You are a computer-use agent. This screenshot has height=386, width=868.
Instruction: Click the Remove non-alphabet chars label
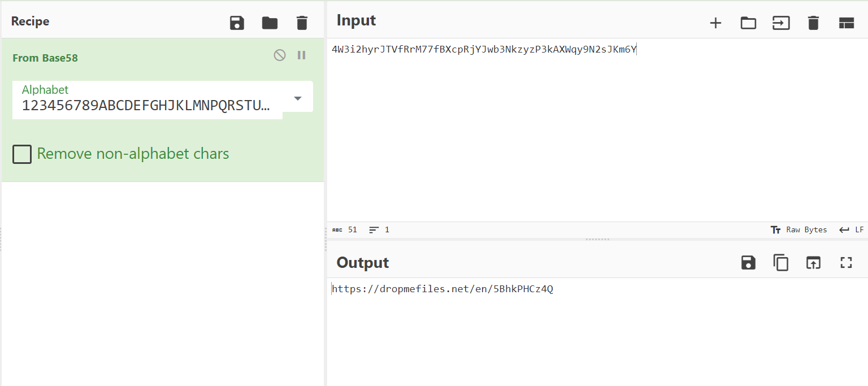tap(133, 154)
